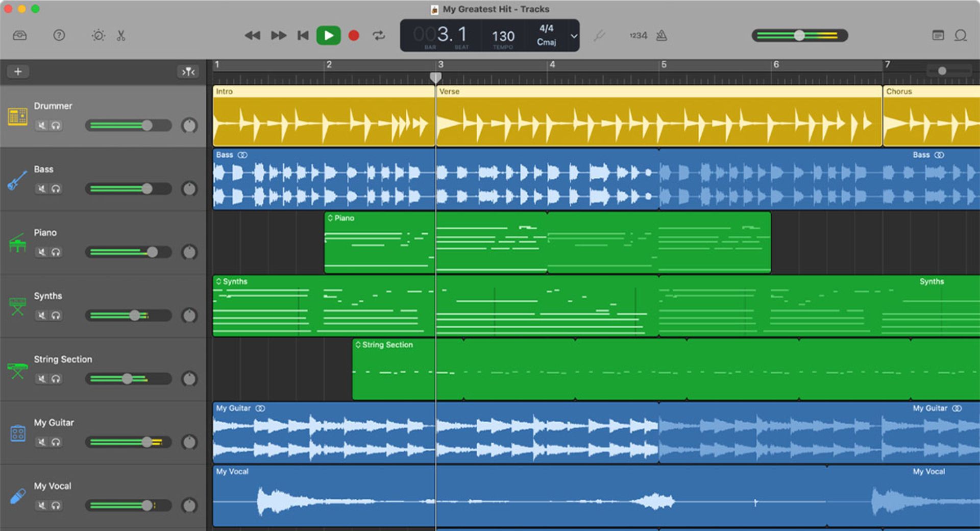Mute the Synths track
Image resolution: width=980 pixels, height=531 pixels.
(x=42, y=316)
